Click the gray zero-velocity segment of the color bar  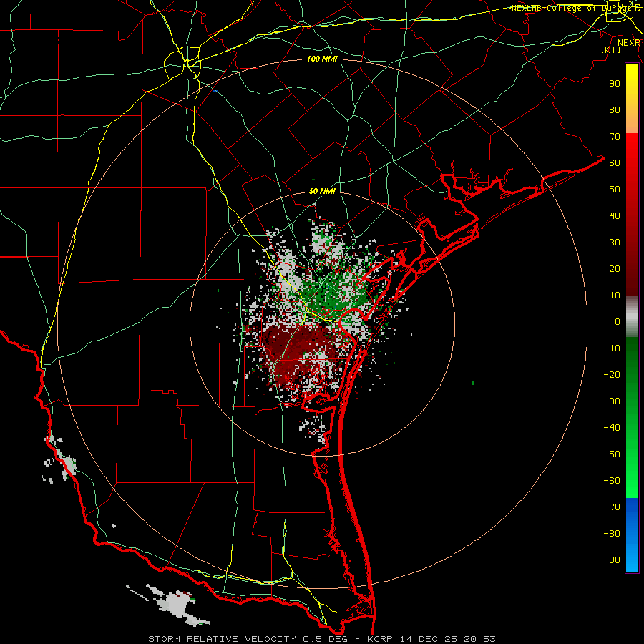pos(632,317)
